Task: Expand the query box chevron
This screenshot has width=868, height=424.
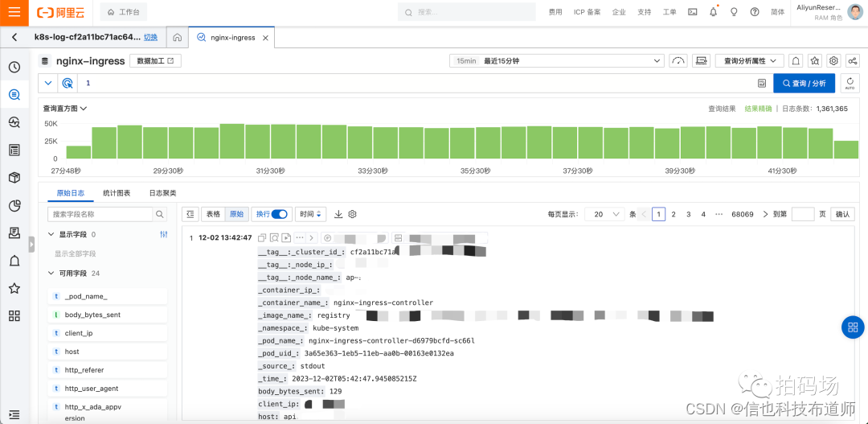Action: click(x=47, y=83)
